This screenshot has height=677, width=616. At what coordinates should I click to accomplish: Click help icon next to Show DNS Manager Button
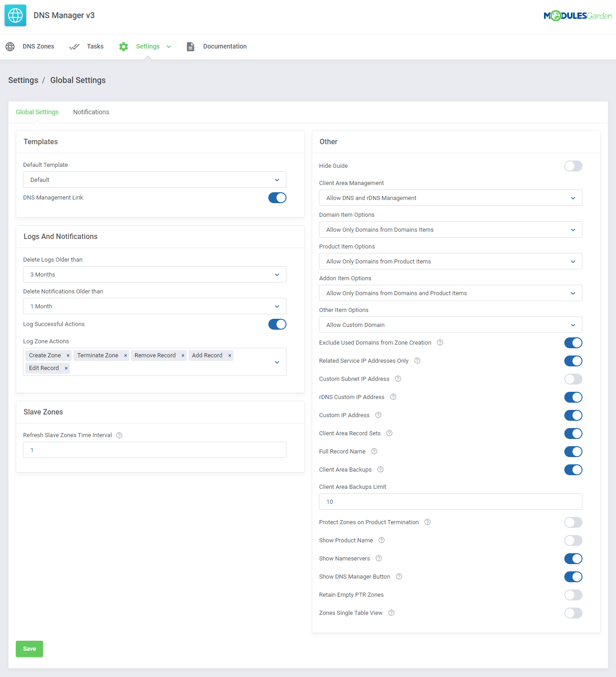(399, 577)
